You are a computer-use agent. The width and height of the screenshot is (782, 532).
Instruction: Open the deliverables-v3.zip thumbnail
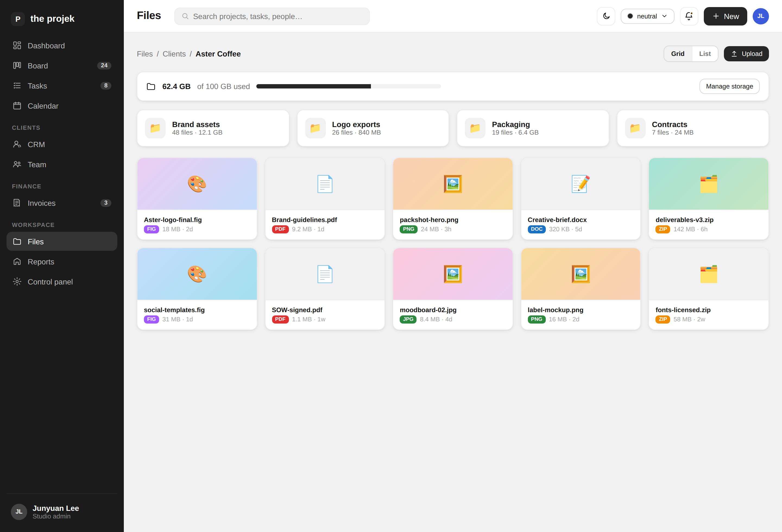coord(709,184)
